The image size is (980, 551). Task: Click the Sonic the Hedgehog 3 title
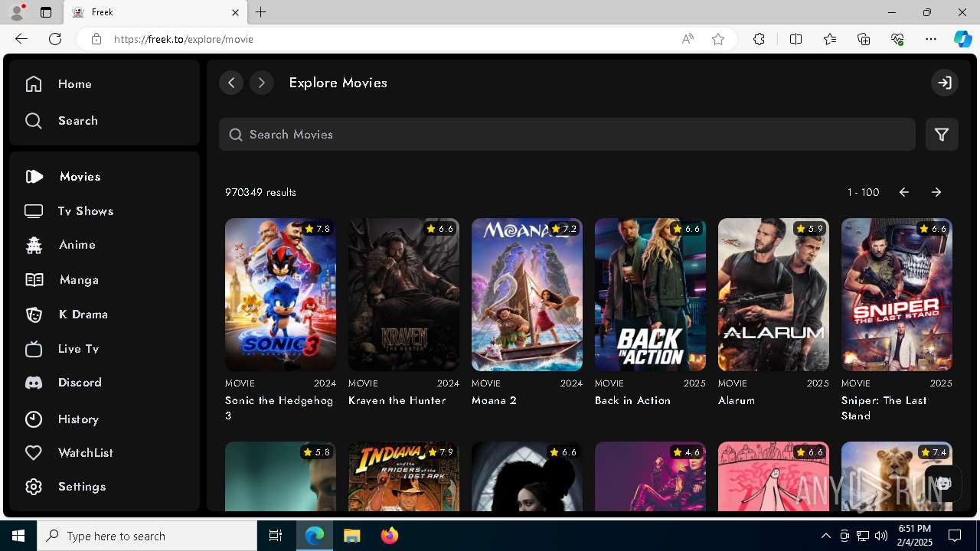[x=279, y=408]
